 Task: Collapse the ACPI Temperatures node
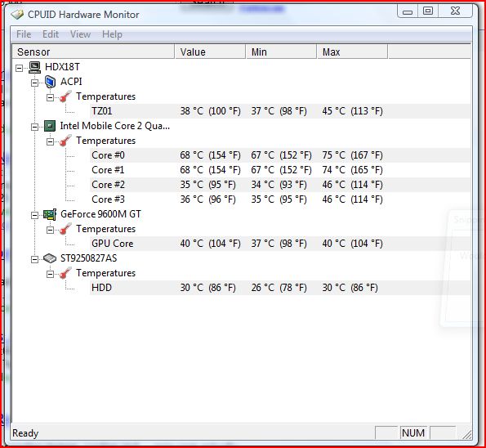tap(50, 97)
